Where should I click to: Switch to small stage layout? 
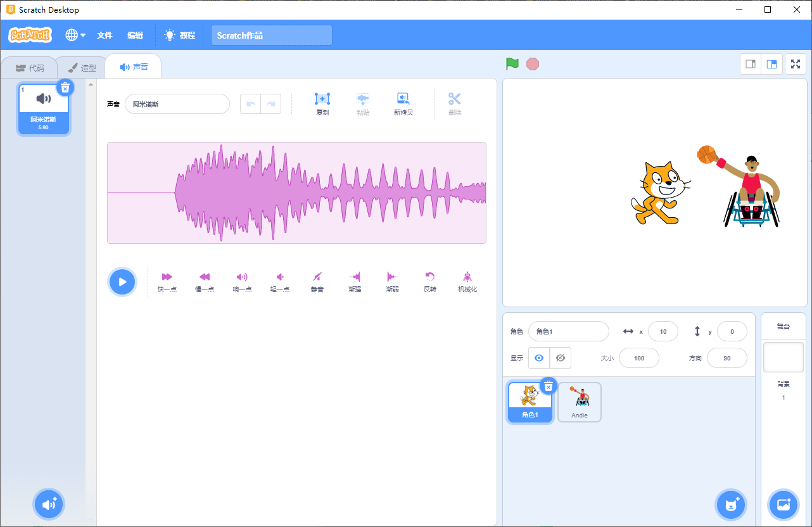coord(751,64)
